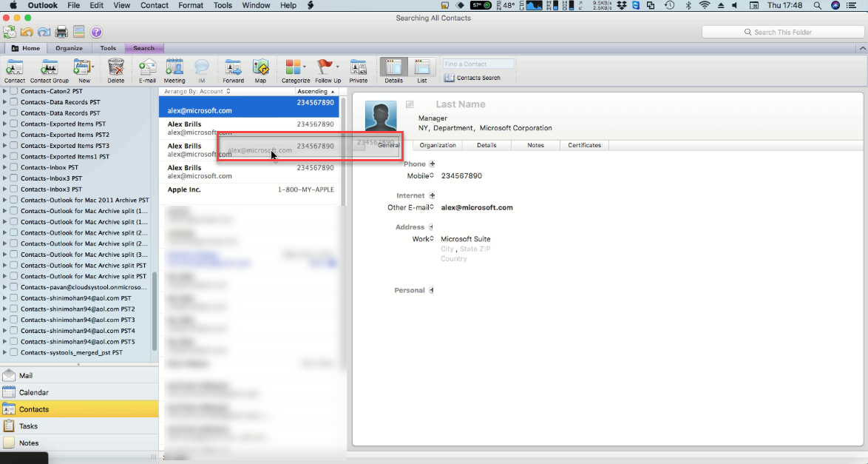This screenshot has width=868, height=464.
Task: Switch to the Organize ribbon tab
Action: point(69,47)
